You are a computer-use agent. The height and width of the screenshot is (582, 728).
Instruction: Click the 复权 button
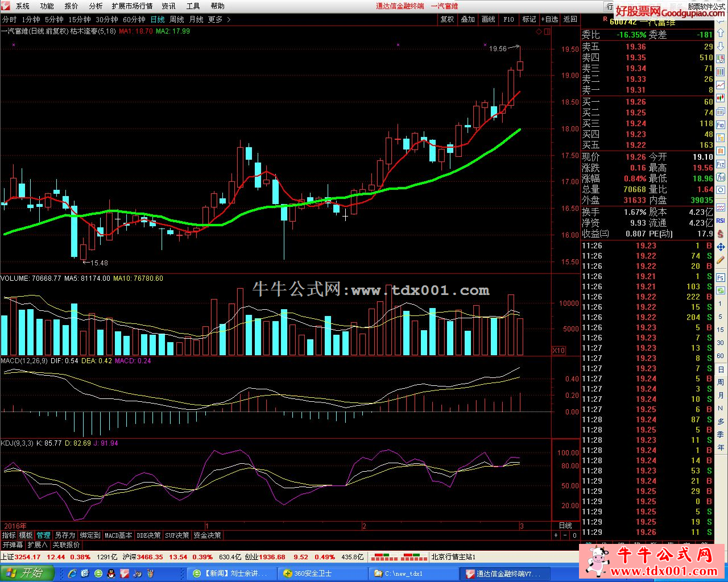tap(447, 19)
